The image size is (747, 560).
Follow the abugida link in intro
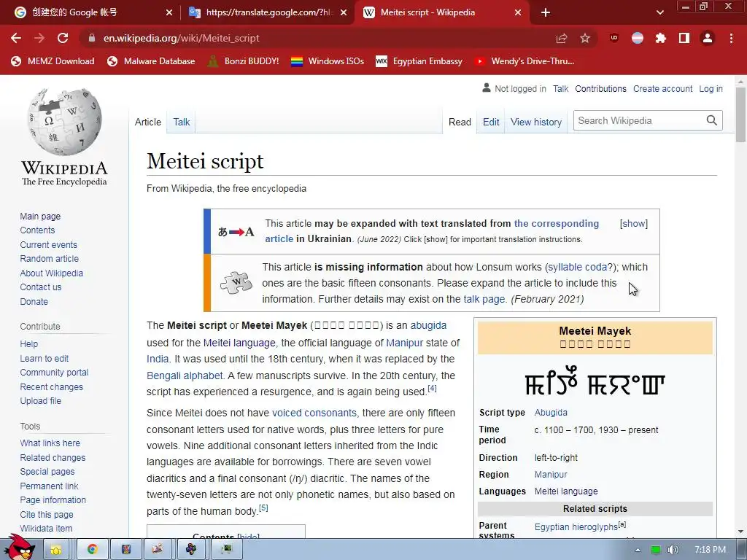428,325
